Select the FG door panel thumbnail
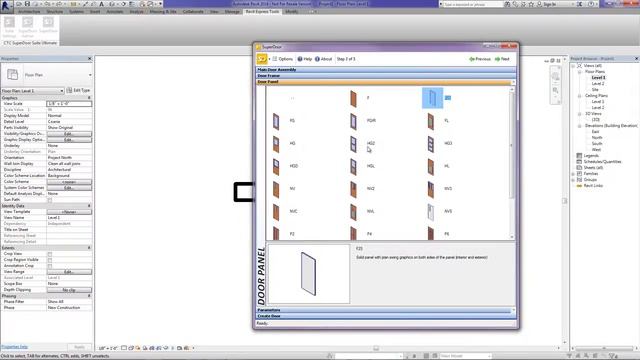 coord(276,121)
